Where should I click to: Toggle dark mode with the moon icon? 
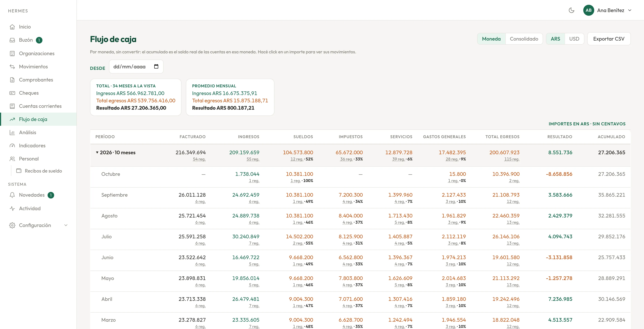pyautogui.click(x=572, y=10)
